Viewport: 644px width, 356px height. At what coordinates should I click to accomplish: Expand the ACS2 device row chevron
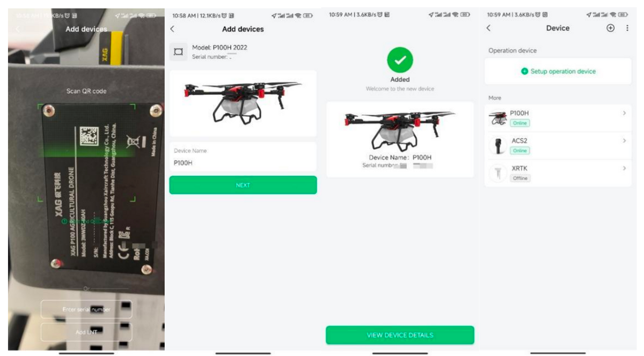coord(624,140)
